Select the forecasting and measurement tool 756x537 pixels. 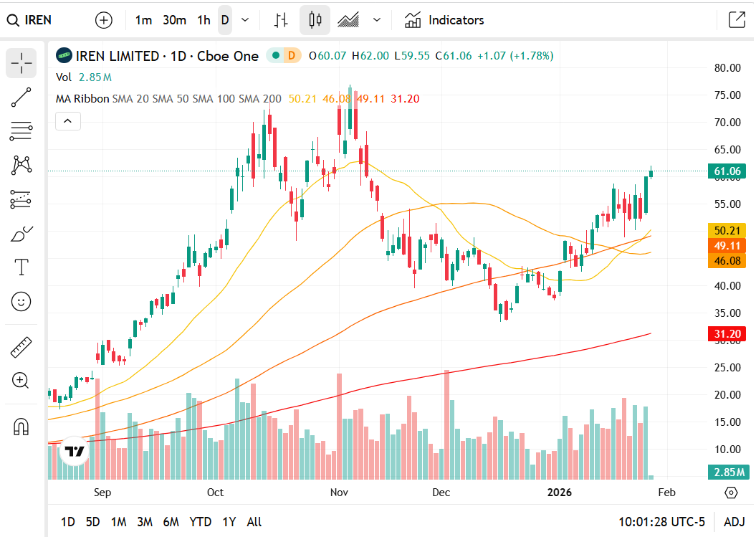21,199
